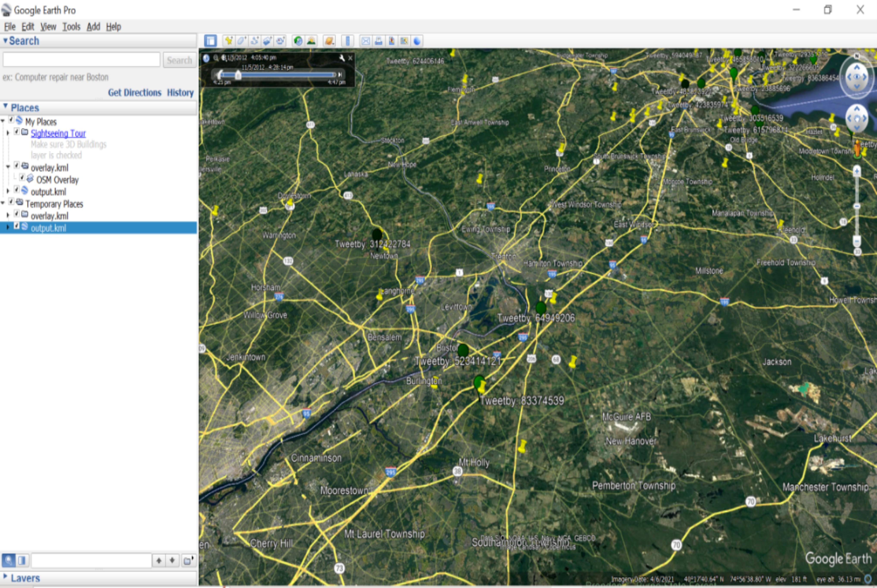877x588 pixels.
Task: Show historical imagery with clock-globe icon
Action: coord(298,41)
